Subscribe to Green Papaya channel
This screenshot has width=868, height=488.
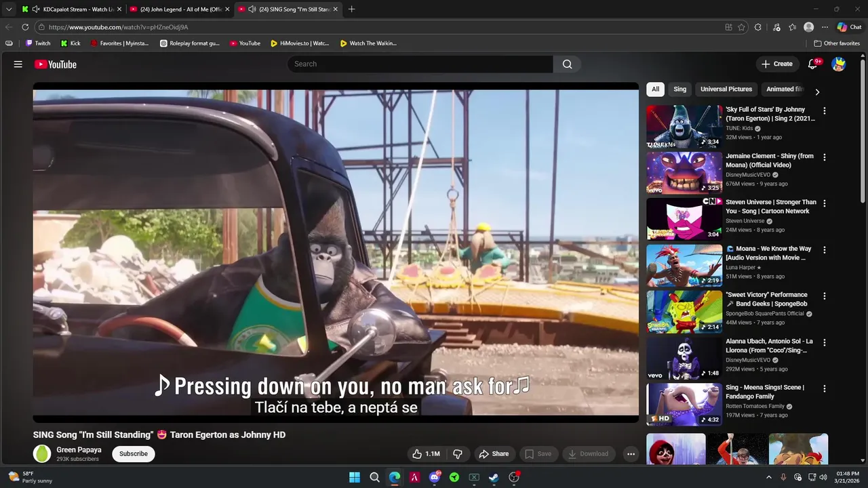[x=134, y=454]
